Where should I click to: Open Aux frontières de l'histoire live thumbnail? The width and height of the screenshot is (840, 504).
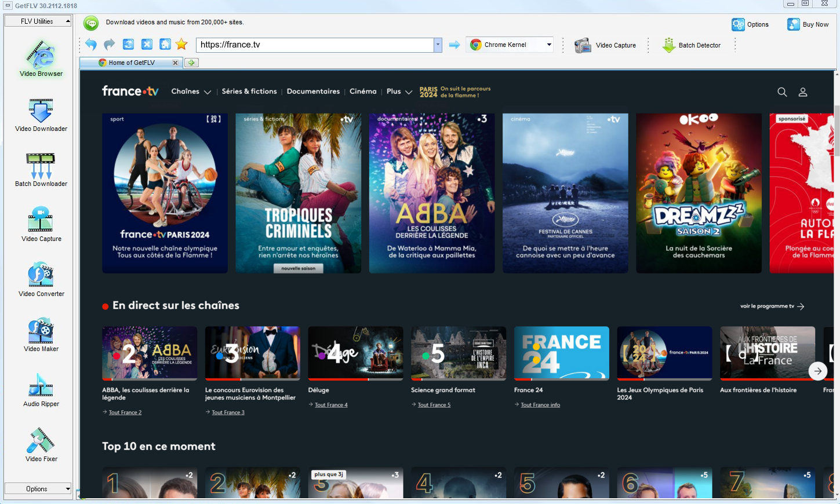768,353
